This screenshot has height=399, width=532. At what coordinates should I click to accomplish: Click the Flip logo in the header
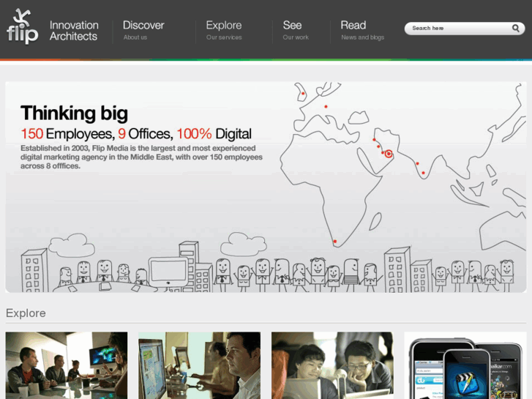tap(23, 26)
